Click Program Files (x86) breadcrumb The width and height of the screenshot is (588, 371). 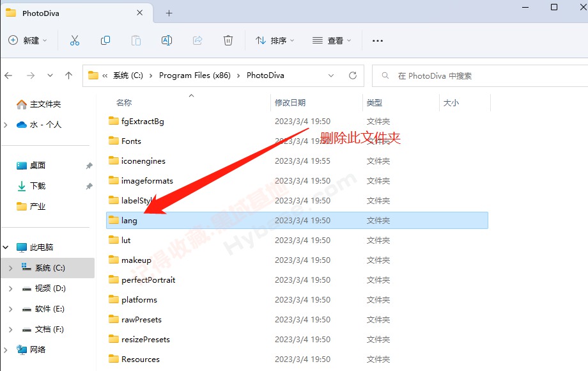point(195,75)
